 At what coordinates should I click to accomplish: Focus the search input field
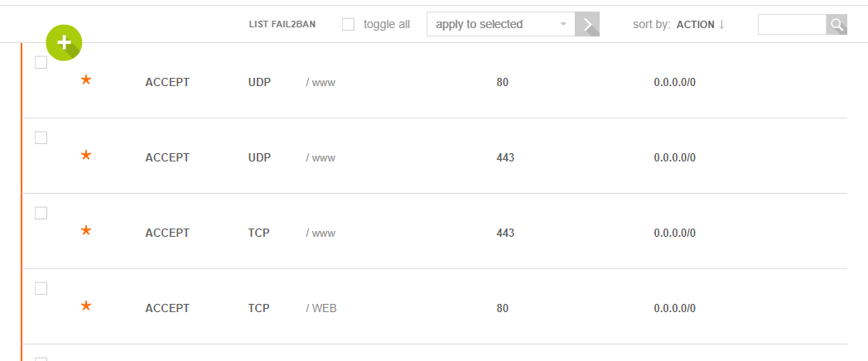click(x=791, y=25)
